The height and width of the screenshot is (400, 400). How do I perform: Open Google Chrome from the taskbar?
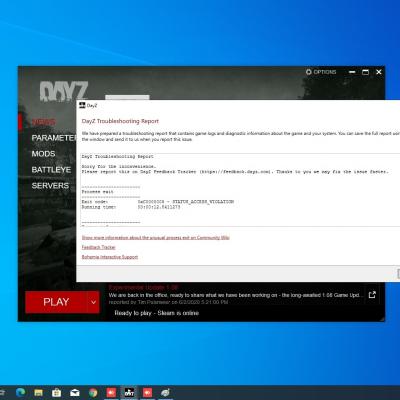[x=93, y=393]
